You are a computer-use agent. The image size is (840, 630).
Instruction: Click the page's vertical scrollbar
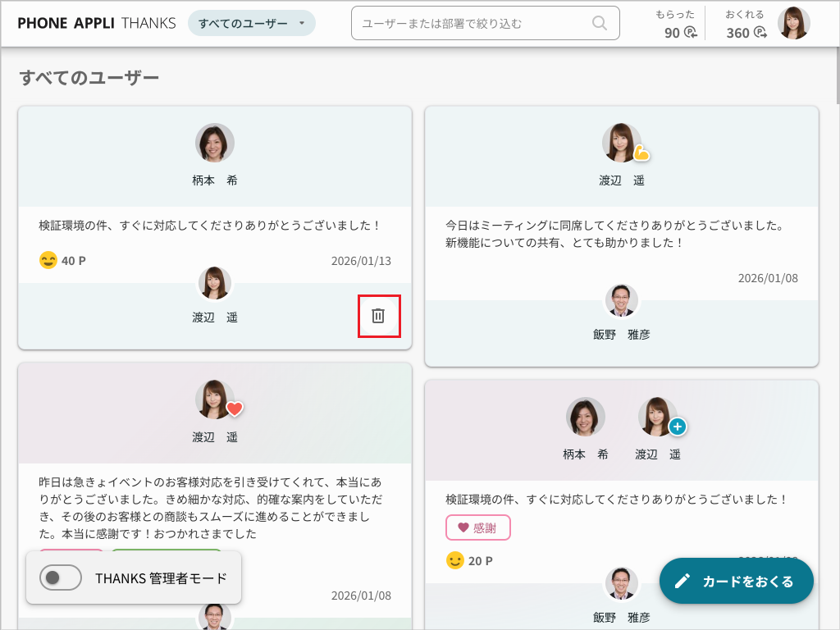(837, 75)
